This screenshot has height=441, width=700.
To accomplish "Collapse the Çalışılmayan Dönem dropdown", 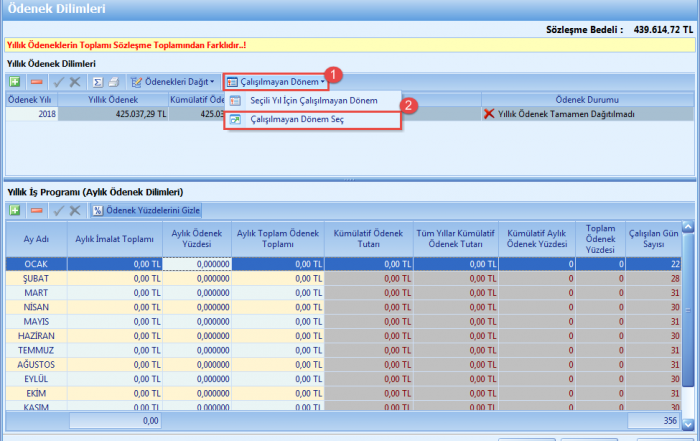I will [275, 81].
